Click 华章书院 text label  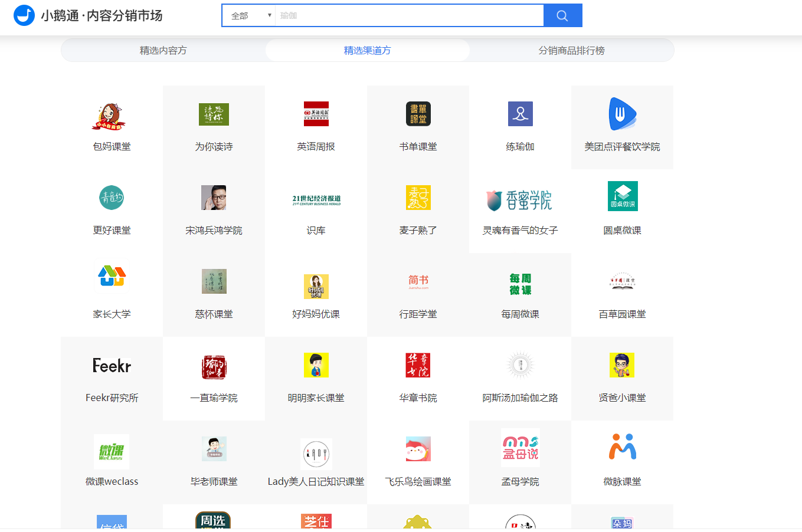pos(418,398)
